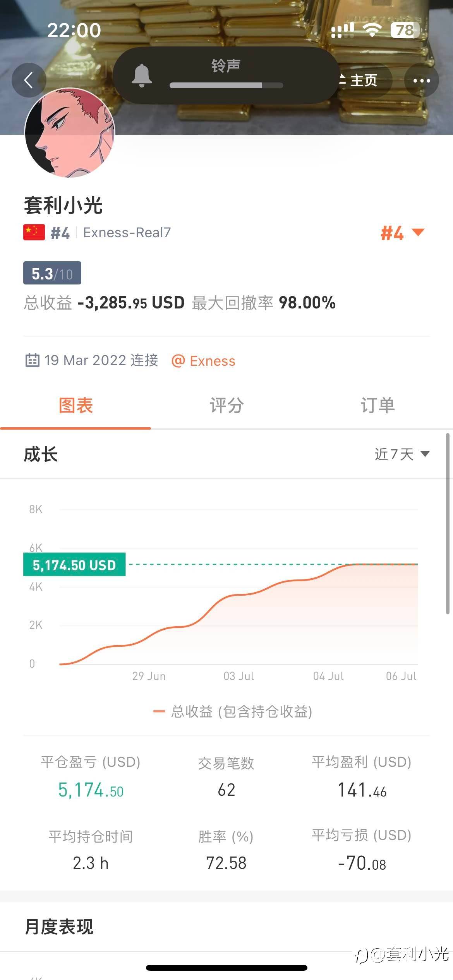Tap the China flag icon
This screenshot has height=980, width=453.
click(34, 233)
